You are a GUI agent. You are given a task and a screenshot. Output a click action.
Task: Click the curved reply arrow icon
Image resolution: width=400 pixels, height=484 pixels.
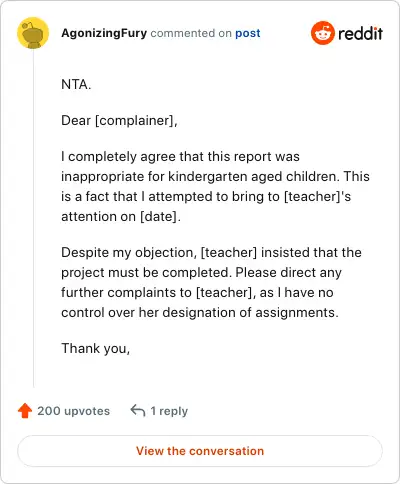click(138, 411)
